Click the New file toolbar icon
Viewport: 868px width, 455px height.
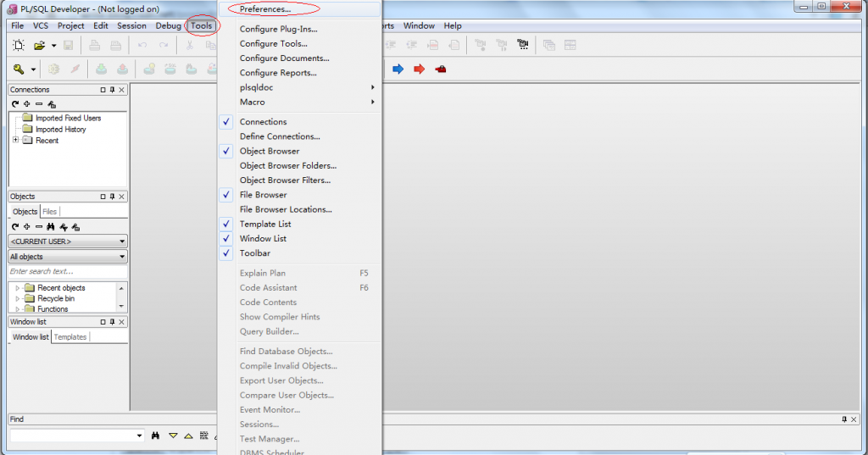[19, 46]
